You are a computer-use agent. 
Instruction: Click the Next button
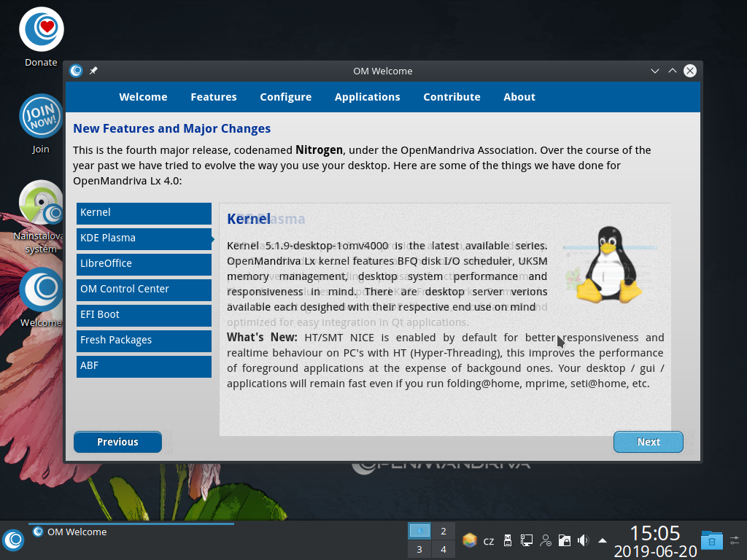(x=649, y=442)
